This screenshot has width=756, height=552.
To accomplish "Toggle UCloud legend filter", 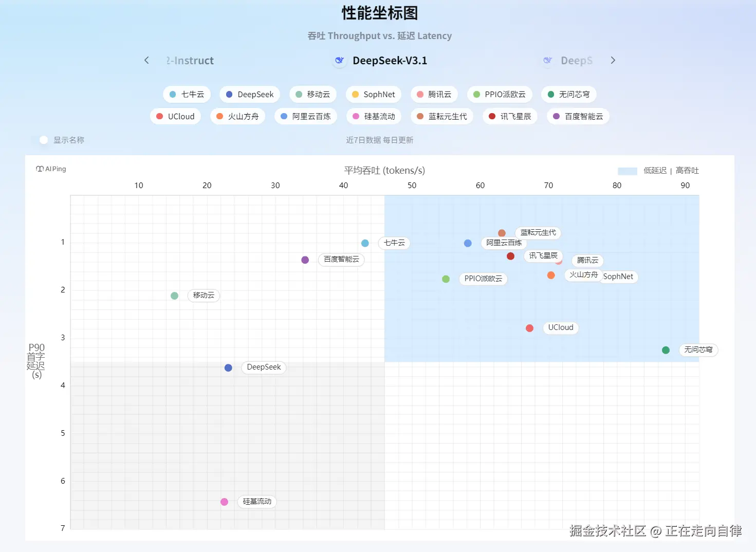I will pyautogui.click(x=175, y=117).
